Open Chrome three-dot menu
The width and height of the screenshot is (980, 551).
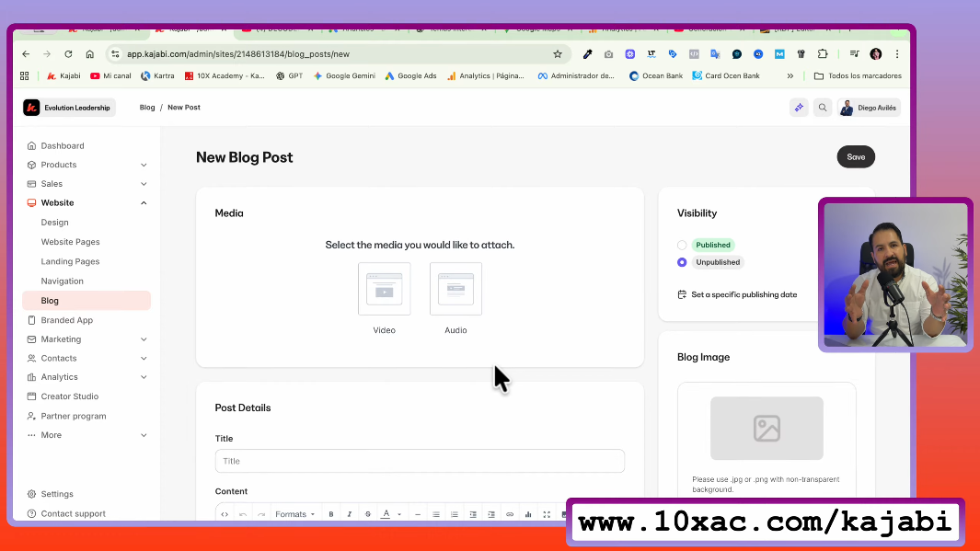pos(897,54)
